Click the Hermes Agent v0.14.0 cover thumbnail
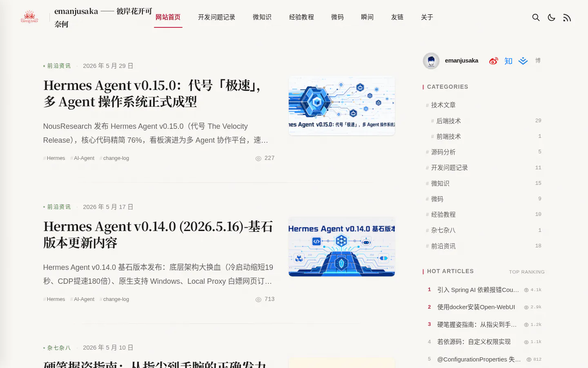The height and width of the screenshot is (368, 588). pos(342,247)
